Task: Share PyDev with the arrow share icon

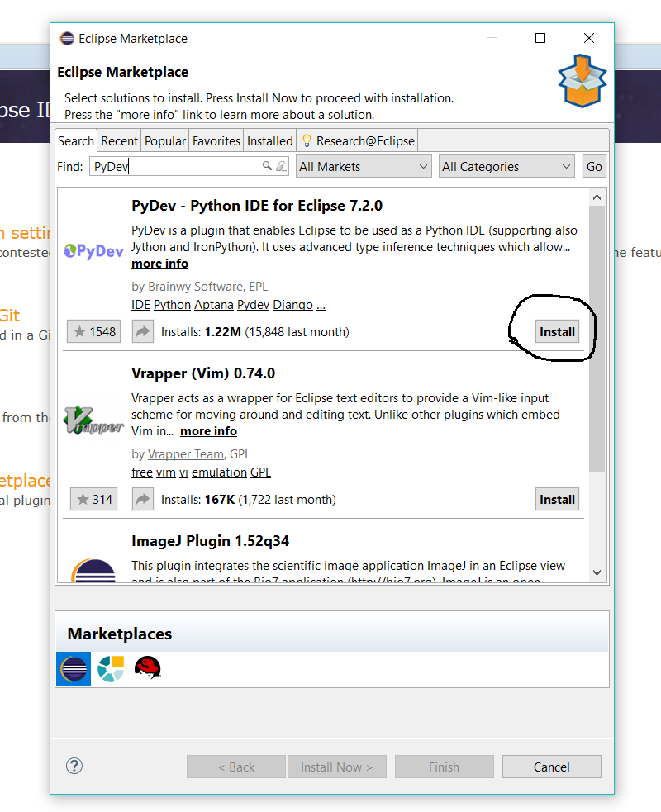Action: pos(142,331)
